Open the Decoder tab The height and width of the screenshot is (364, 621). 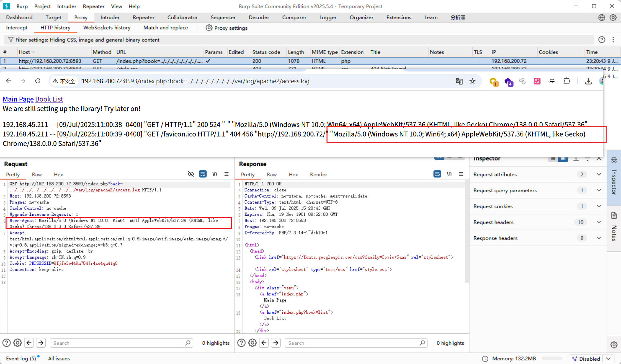[259, 18]
